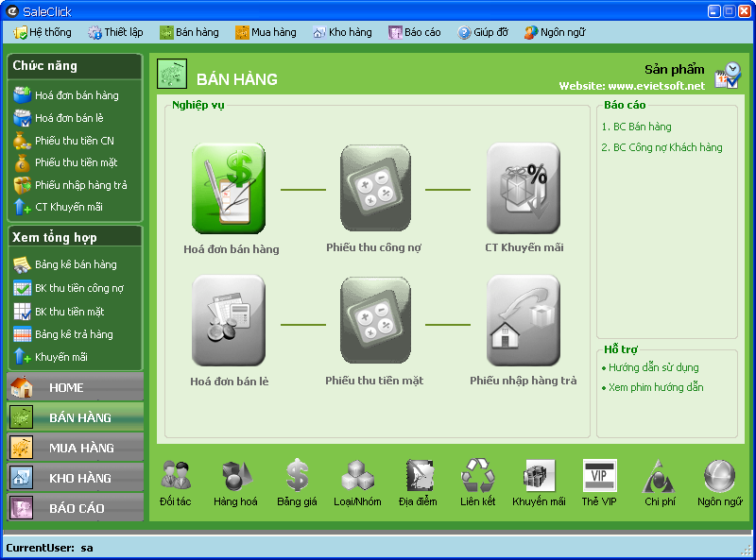756x560 pixels.
Task: Open Khuyến mãi gift icon in bottom bar
Action: pos(539,475)
